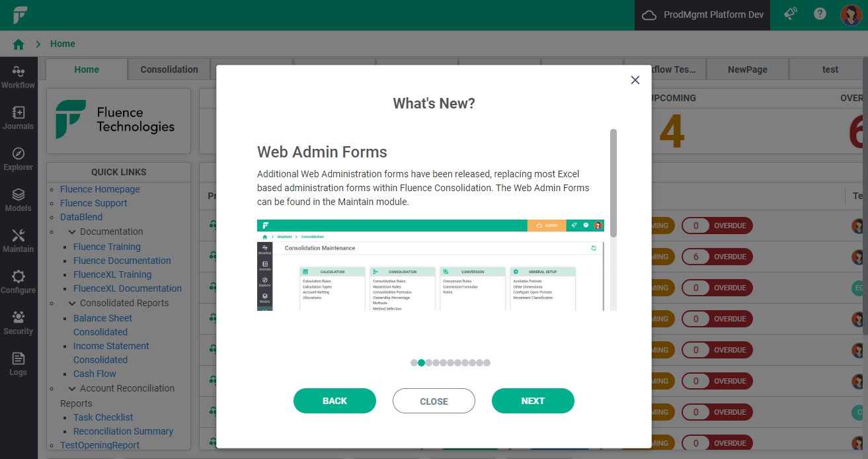This screenshot has height=459, width=868.
Task: Open the Journals module in sidebar
Action: coord(19,118)
